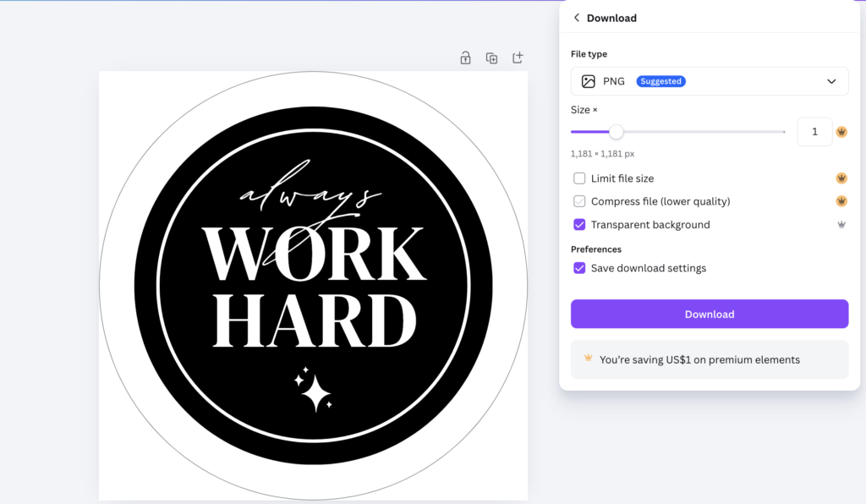Click the Size slider handle
This screenshot has width=866, height=504.
pos(617,132)
